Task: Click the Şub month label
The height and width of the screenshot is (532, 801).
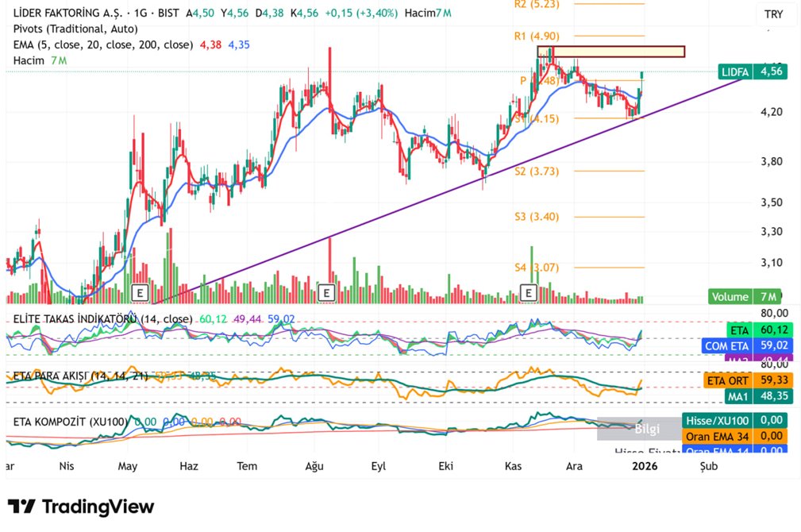Action: click(709, 466)
